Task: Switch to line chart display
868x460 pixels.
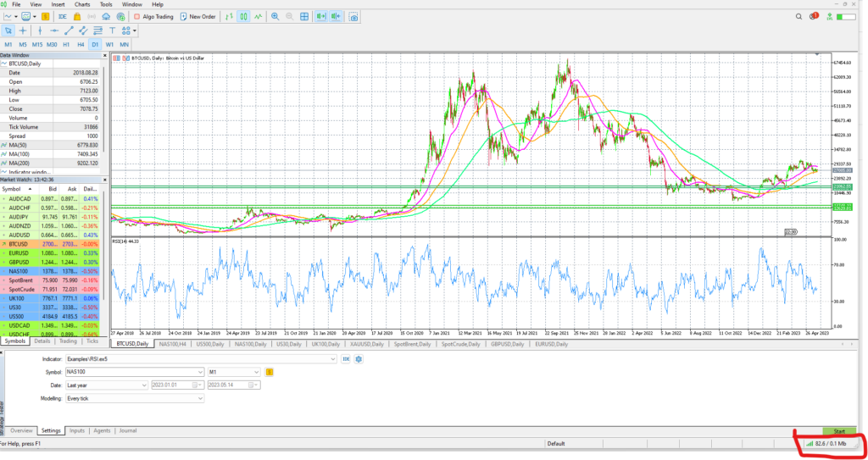Action: click(258, 17)
